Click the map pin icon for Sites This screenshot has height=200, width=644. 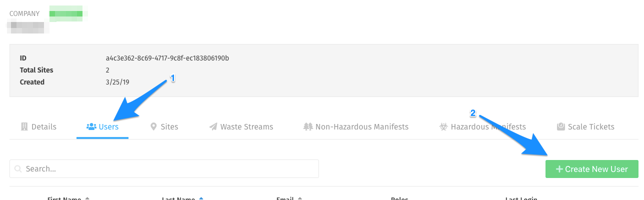tap(154, 126)
